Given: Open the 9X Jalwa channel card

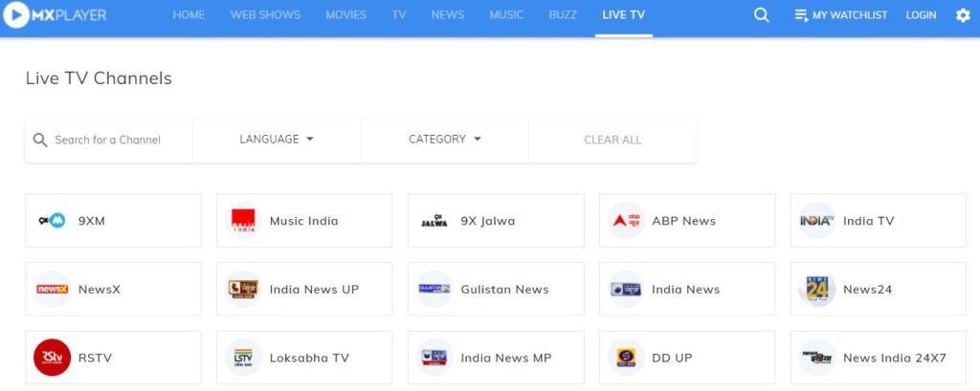Looking at the screenshot, I should coord(495,221).
